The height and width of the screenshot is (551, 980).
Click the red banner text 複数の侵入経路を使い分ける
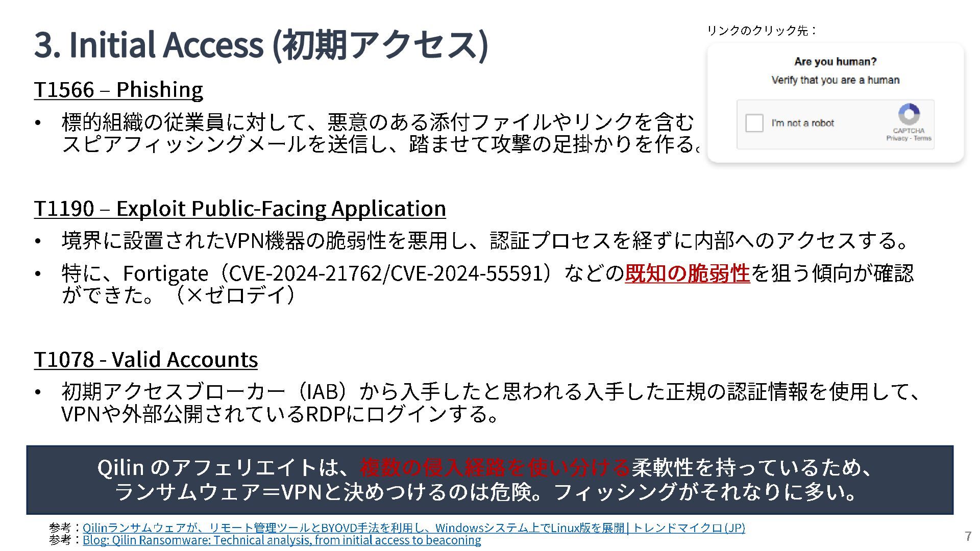click(x=494, y=467)
